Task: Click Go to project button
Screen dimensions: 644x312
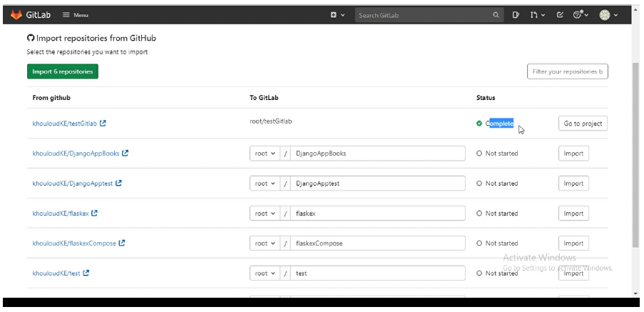Action: click(583, 124)
